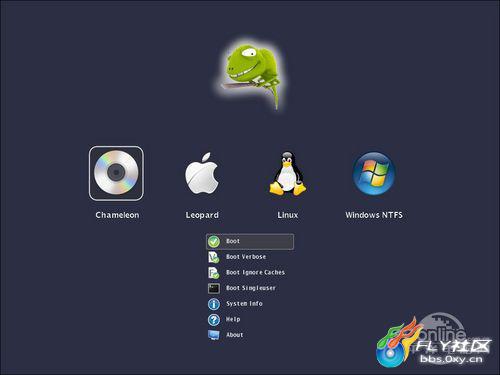This screenshot has width=500, height=375.
Task: Choose Boot from the boot menu
Action: (250, 241)
